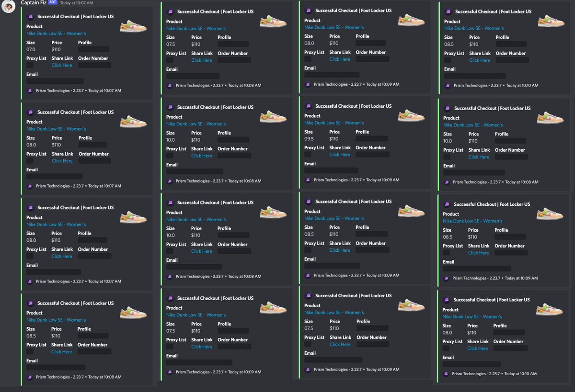
Task: Click footer Prism icon on 08.0 card from 10:09 AM
Action: point(308,84)
